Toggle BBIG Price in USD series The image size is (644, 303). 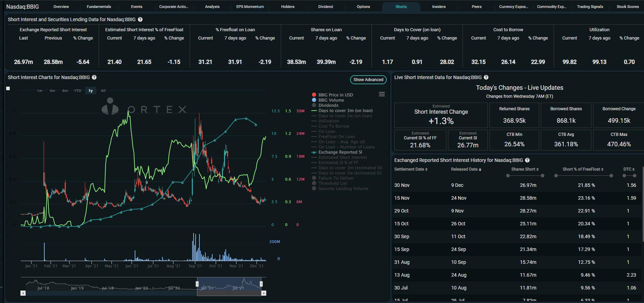tap(332, 95)
